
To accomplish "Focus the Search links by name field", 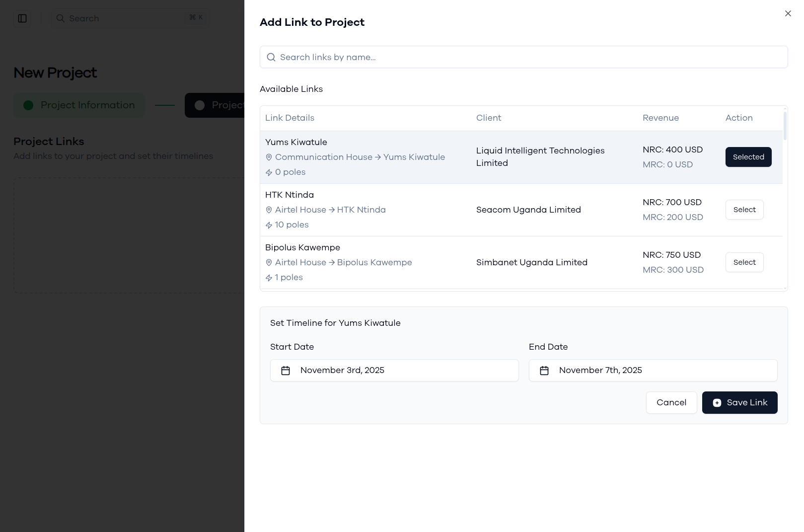I will tap(523, 57).
